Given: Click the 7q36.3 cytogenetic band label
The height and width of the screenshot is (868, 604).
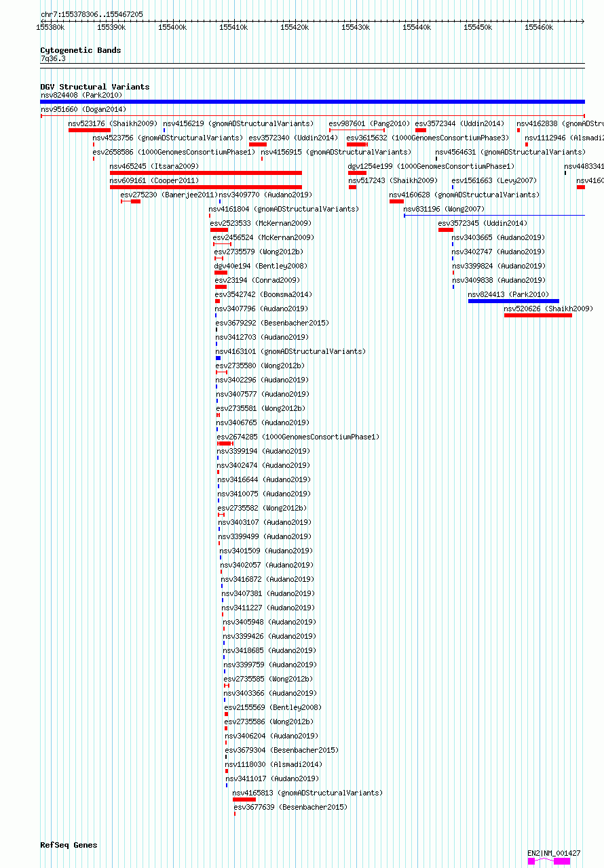Looking at the screenshot, I should (53, 59).
